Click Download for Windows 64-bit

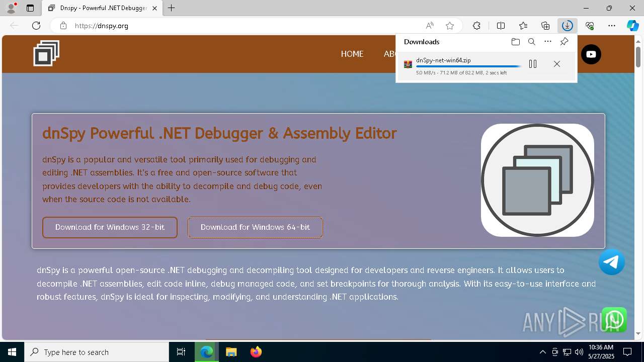(x=255, y=227)
